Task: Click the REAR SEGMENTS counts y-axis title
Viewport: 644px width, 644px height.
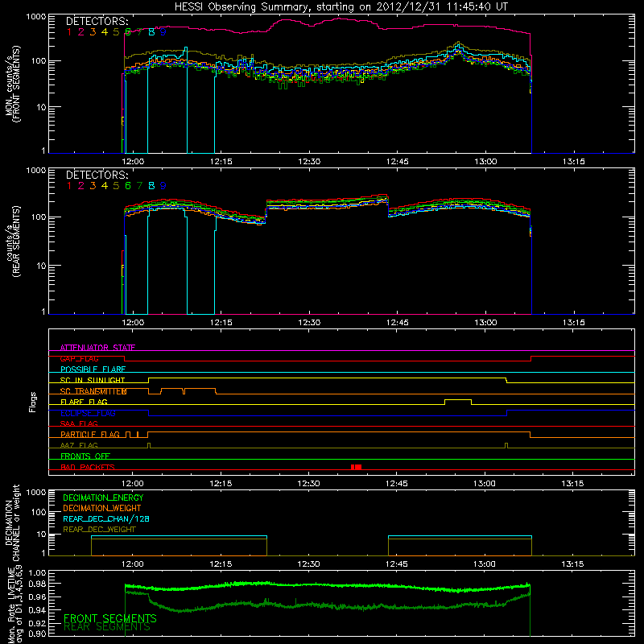Action: [13, 242]
